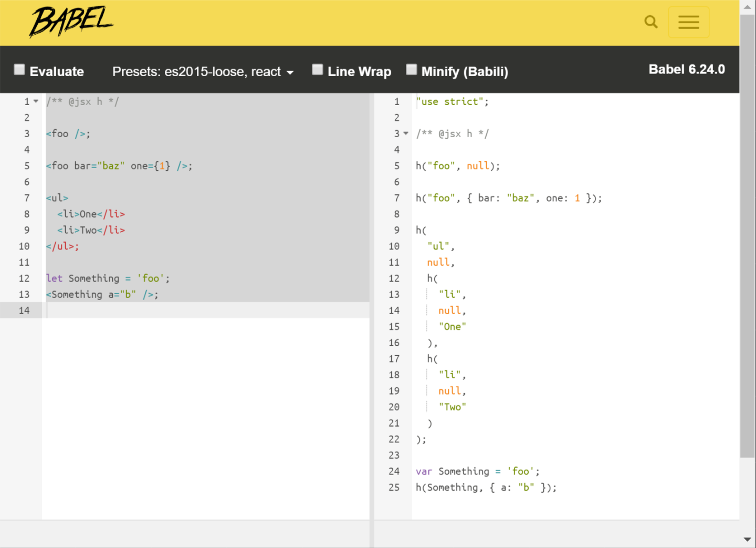Enable the Minify (Babili) checkbox
The width and height of the screenshot is (756, 548).
pos(412,70)
